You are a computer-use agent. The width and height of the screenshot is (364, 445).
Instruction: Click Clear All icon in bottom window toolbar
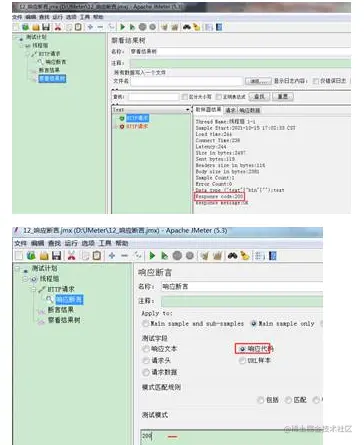point(217,256)
